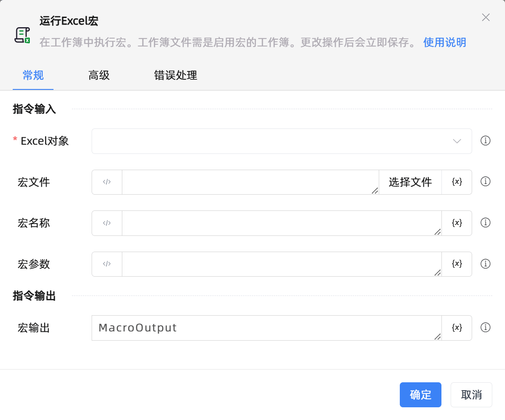Click the 宏文件 text input box

[251, 182]
